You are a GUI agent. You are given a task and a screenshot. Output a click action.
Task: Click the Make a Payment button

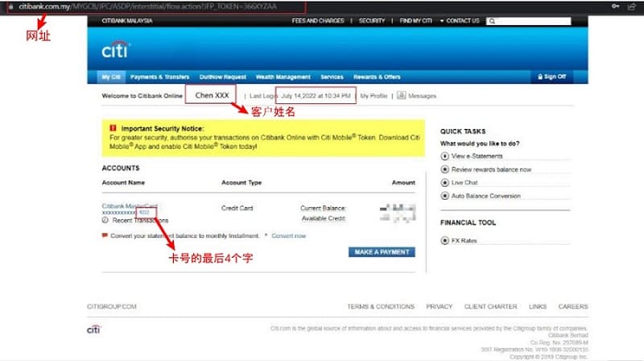pos(382,252)
